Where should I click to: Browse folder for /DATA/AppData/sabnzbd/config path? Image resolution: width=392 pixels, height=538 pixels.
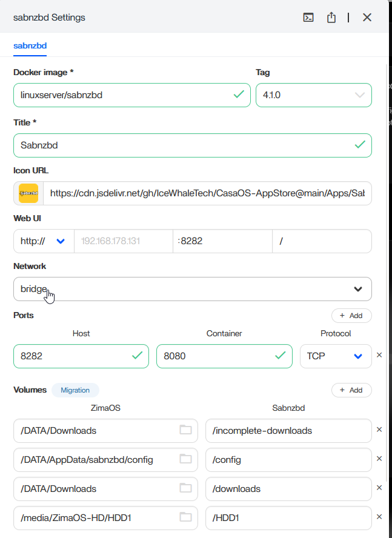coord(185,459)
